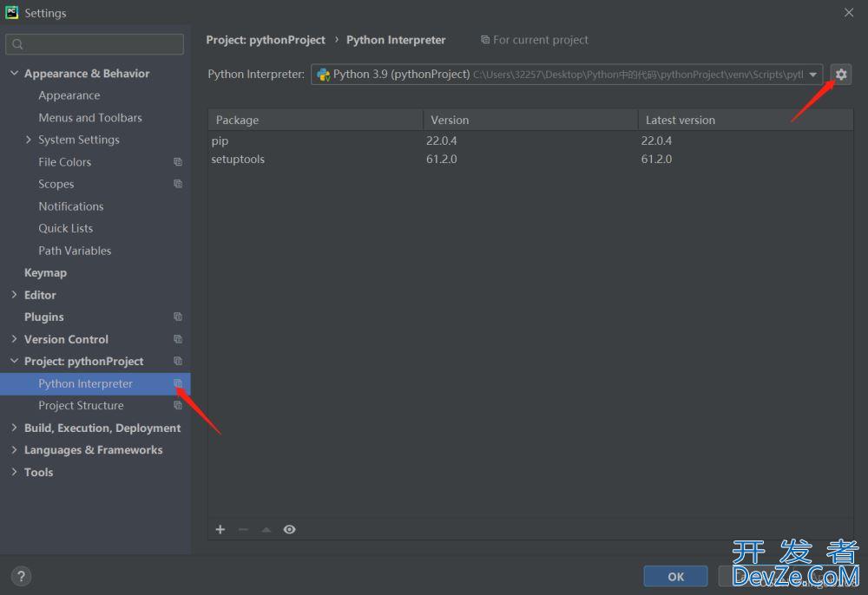
Task: Click the For current project label
Action: click(540, 40)
